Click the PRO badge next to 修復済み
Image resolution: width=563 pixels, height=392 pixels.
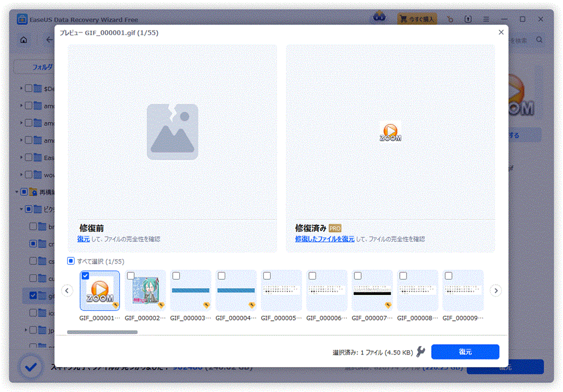[334, 228]
